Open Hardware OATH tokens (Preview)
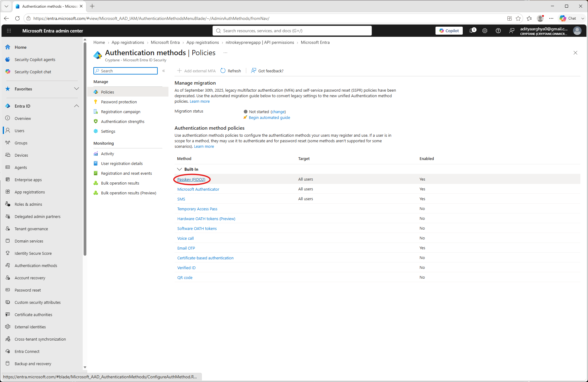Screen dimensions: 588x382 click(x=206, y=219)
